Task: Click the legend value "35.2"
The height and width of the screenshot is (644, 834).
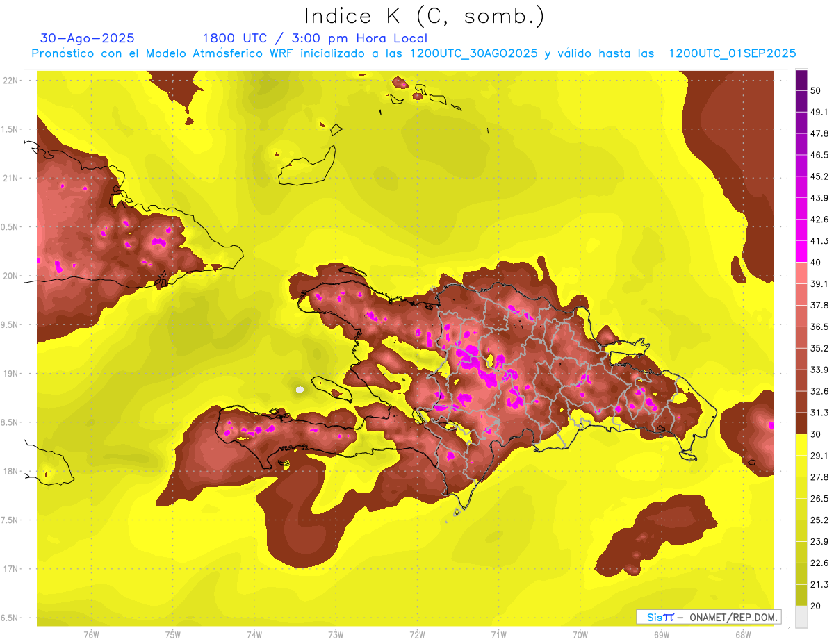Action: (819, 348)
